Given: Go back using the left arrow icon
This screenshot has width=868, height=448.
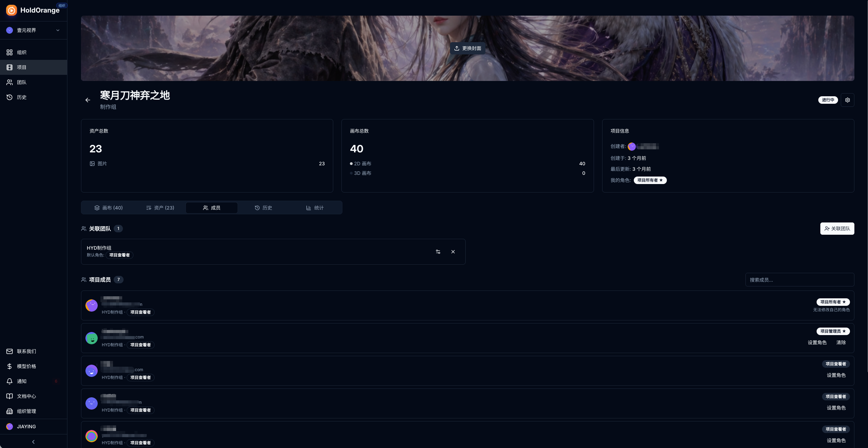Looking at the screenshot, I should click(x=88, y=100).
